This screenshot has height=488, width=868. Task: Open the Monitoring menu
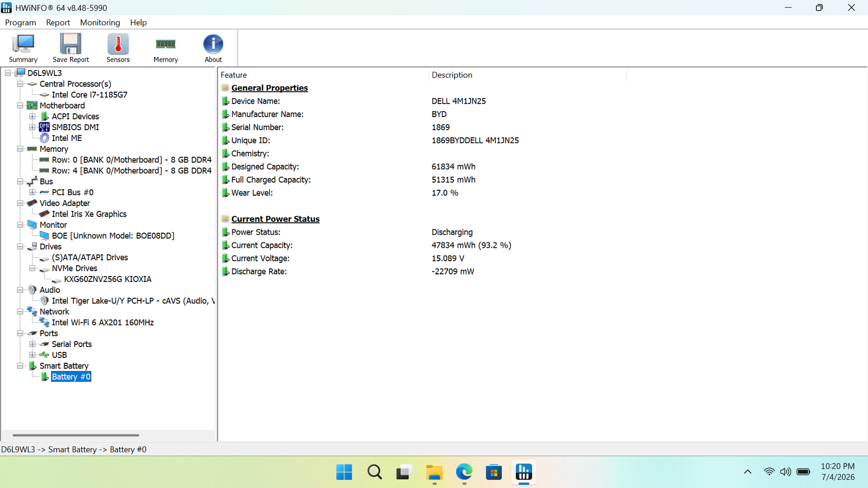click(100, 23)
